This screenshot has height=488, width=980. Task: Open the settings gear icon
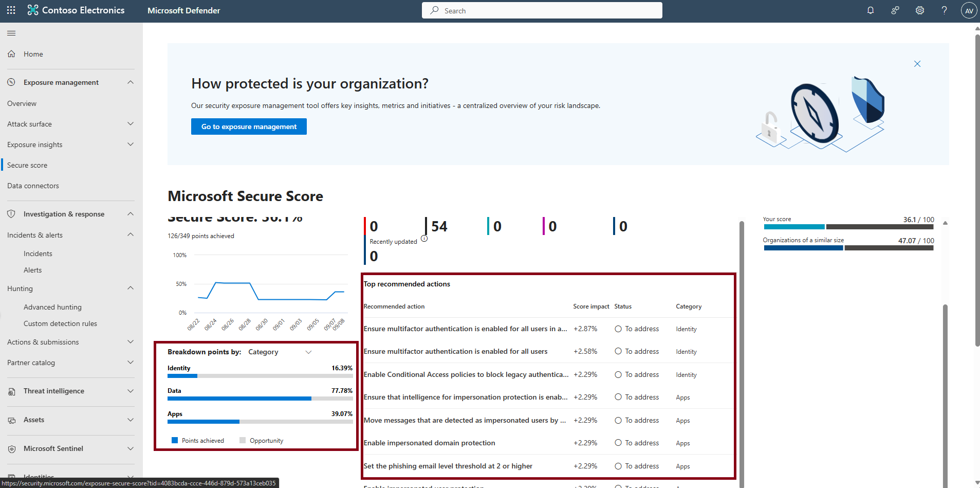920,10
